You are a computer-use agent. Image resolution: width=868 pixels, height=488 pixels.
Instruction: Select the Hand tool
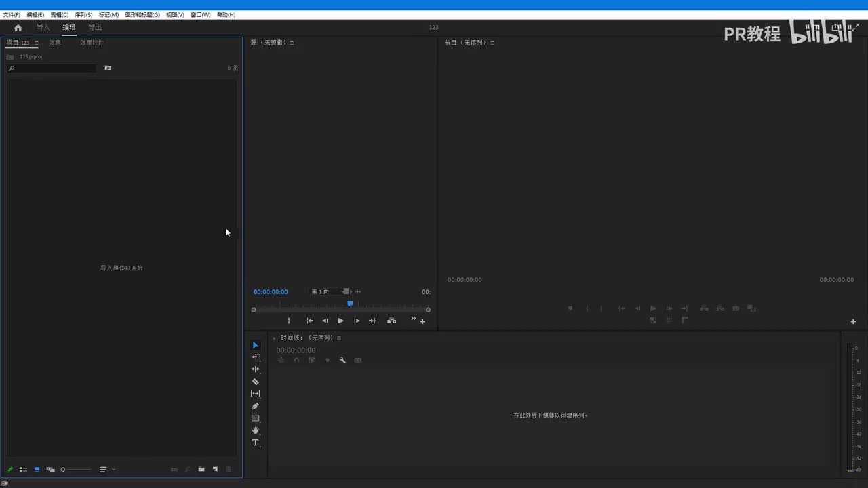[256, 430]
